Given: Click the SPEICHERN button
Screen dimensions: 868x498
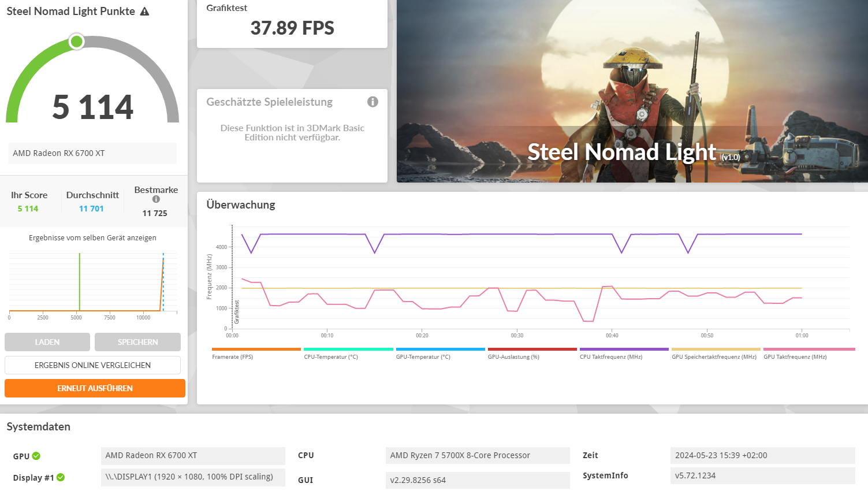Looking at the screenshot, I should [137, 342].
